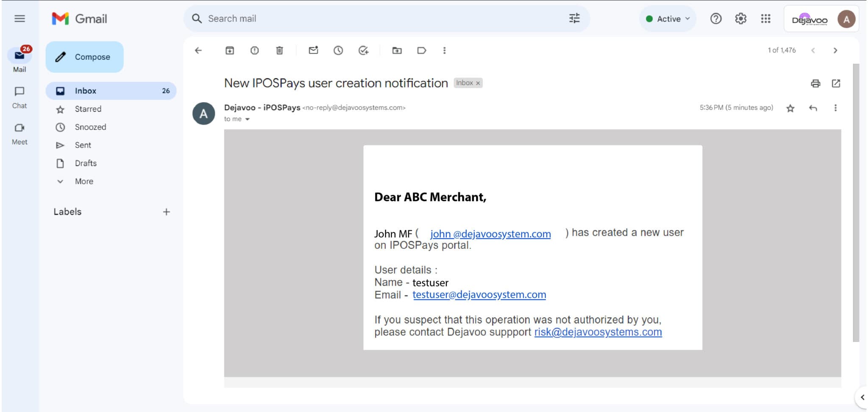Print this email

pos(815,84)
